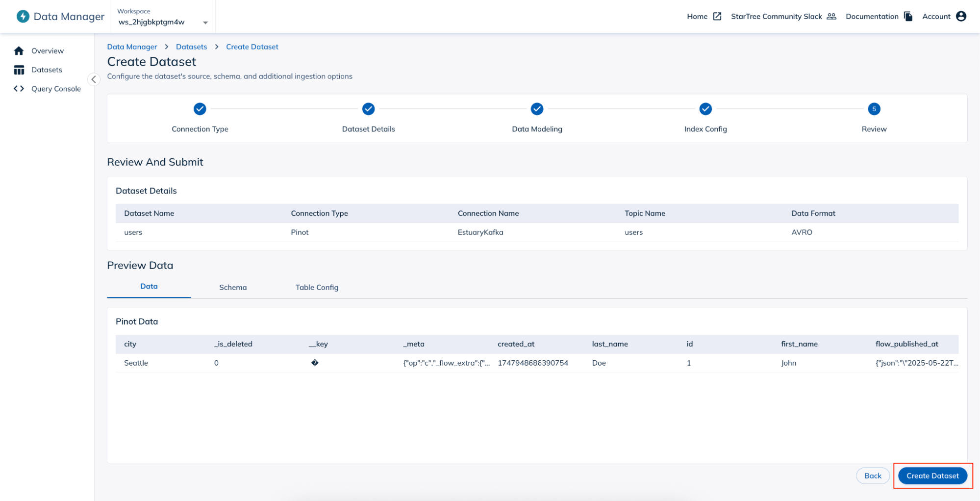Select workspace name ws_2hjgbkptgm4w
The width and height of the screenshot is (980, 501).
(151, 22)
